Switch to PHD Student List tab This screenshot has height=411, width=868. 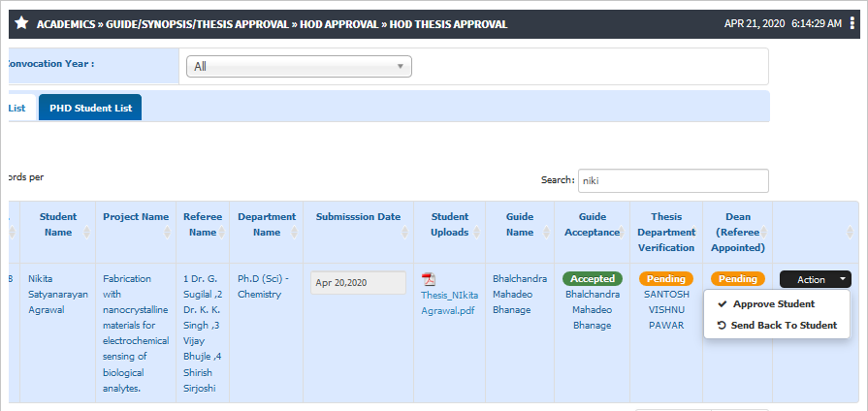click(90, 108)
